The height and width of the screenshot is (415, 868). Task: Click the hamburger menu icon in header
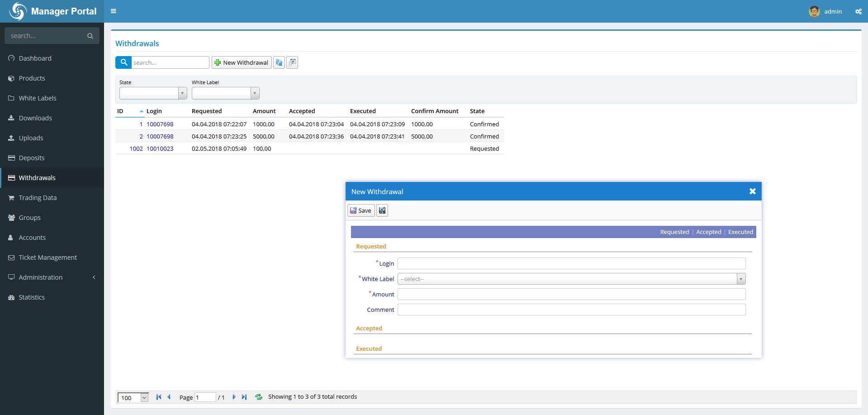click(x=114, y=11)
